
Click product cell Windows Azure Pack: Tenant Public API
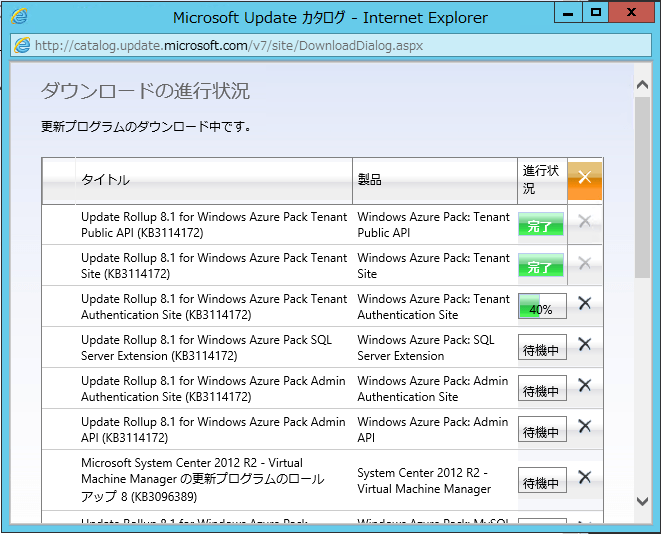[x=434, y=225]
